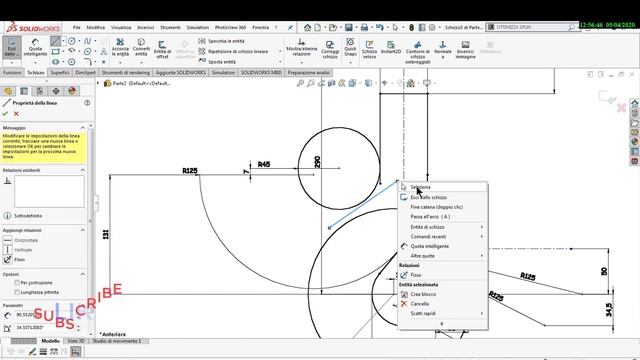Open help for Proprietà della linea
The width and height of the screenshot is (640, 360).
click(87, 103)
